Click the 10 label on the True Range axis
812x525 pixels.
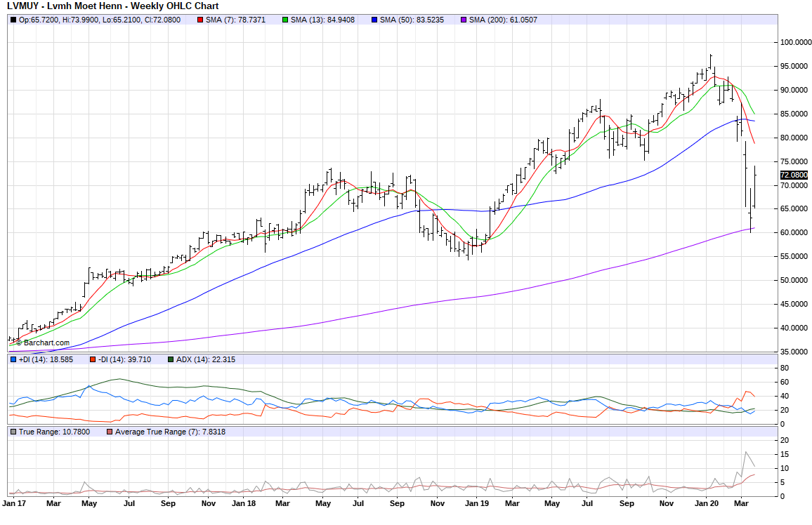pos(785,469)
